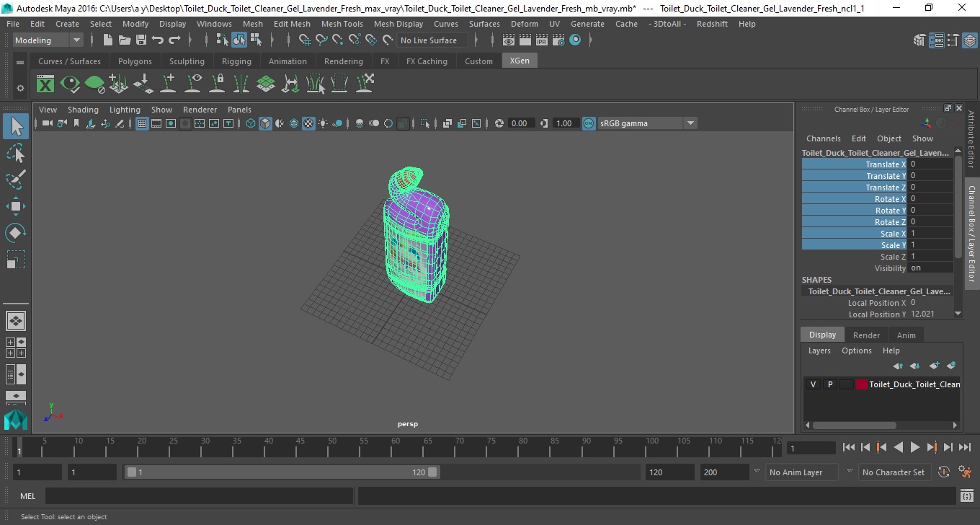The width and height of the screenshot is (980, 525).
Task: Click the XGen clear preview leaf icon
Action: tap(94, 84)
